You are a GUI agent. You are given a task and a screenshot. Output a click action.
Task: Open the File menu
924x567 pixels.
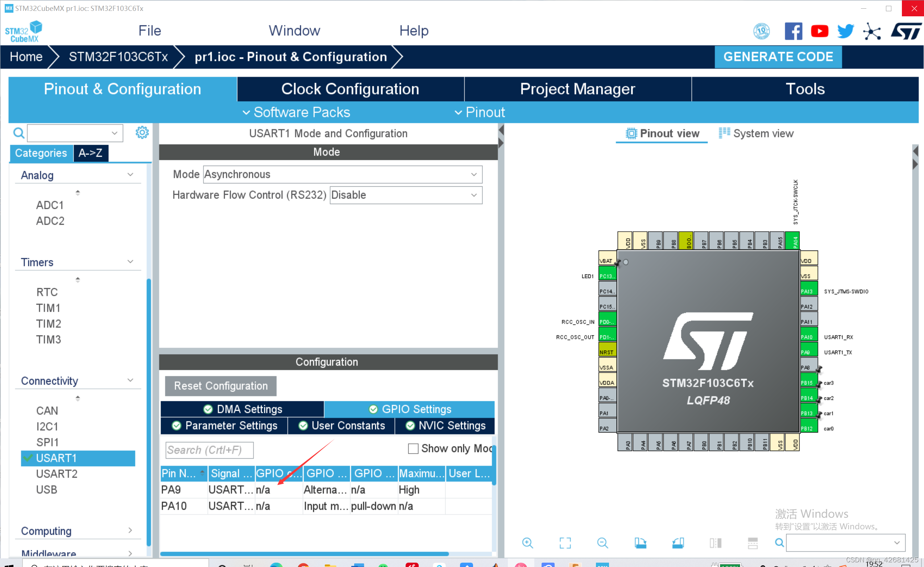pyautogui.click(x=150, y=31)
